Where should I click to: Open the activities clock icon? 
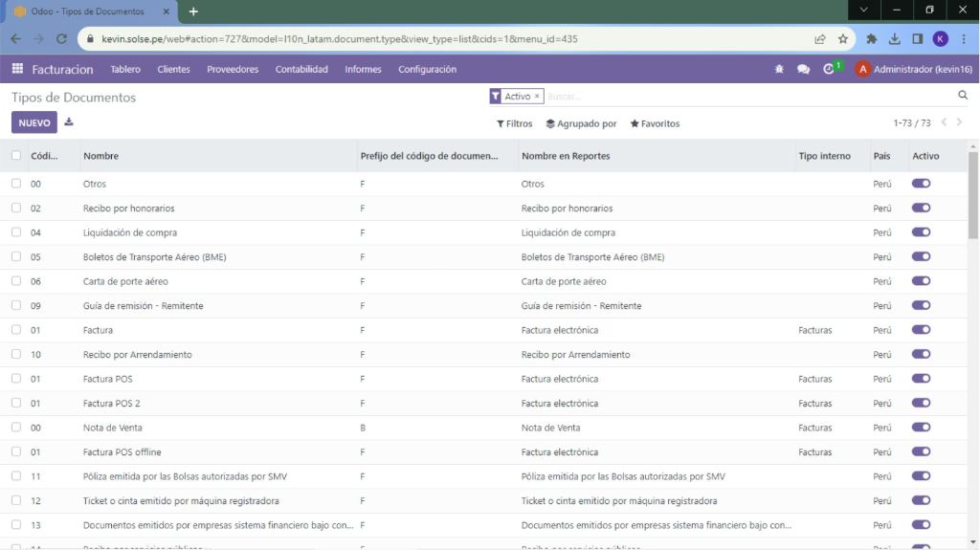[x=829, y=69]
